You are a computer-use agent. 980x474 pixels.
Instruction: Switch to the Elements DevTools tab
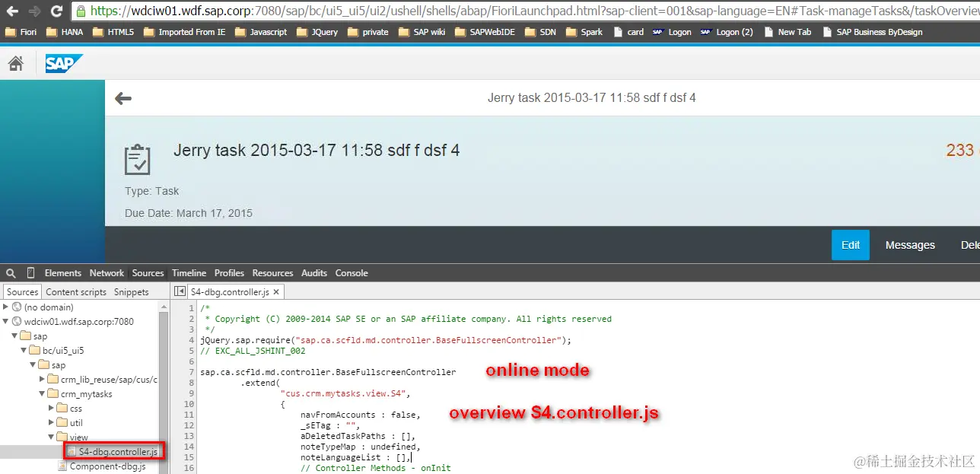click(x=62, y=273)
